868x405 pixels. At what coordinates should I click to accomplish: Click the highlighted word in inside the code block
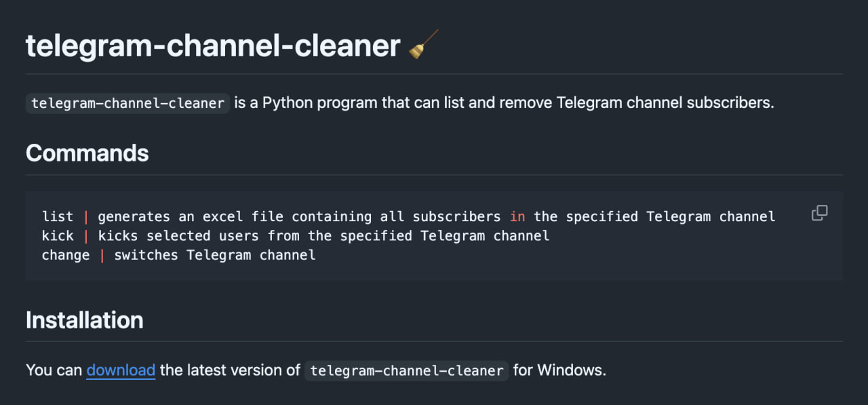point(517,216)
